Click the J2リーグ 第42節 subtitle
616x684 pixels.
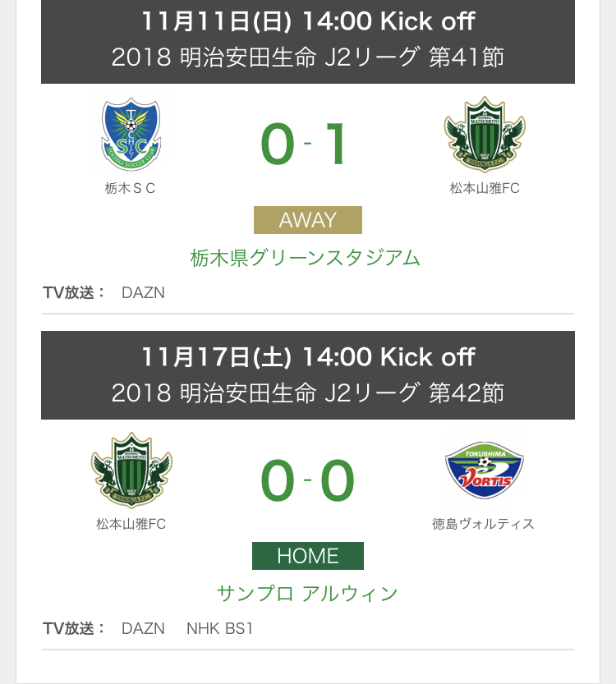[x=308, y=392]
